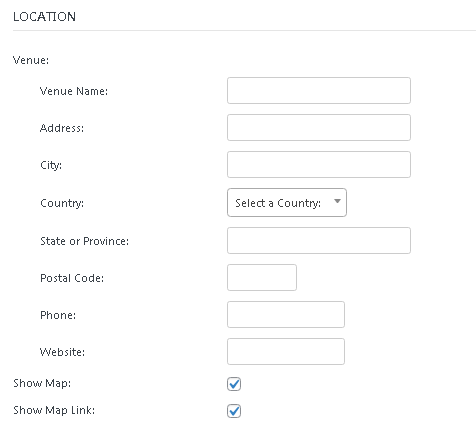The height and width of the screenshot is (428, 476).
Task: Disable the Show Map Link checkbox
Action: (234, 411)
